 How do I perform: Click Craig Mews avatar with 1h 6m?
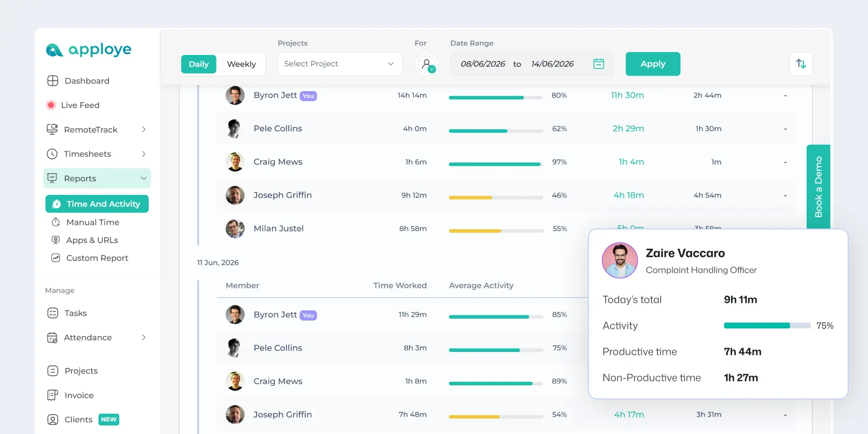[x=235, y=162]
